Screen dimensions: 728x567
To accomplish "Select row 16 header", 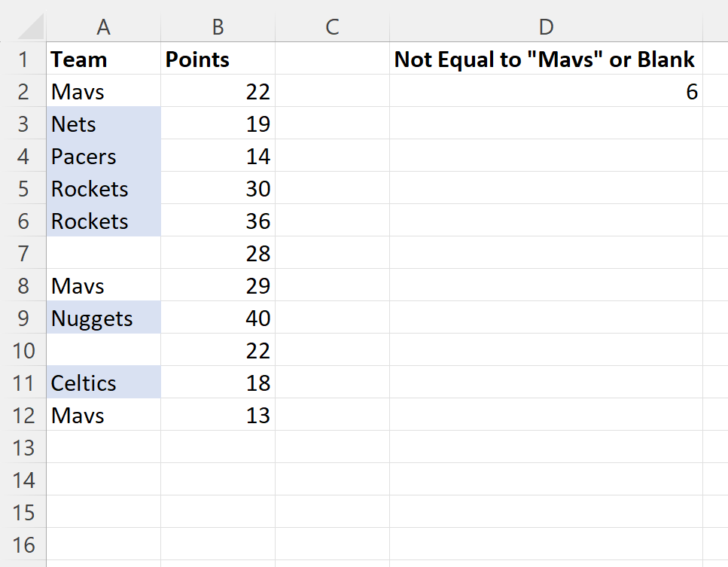I will [x=23, y=544].
